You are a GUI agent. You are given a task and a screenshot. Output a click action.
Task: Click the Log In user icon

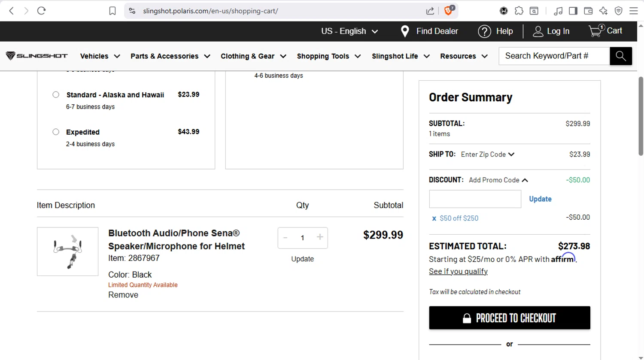[x=538, y=31]
